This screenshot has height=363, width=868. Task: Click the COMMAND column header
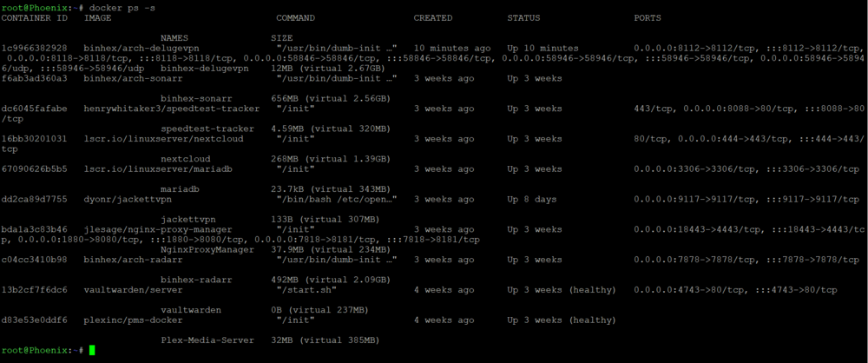pyautogui.click(x=296, y=18)
